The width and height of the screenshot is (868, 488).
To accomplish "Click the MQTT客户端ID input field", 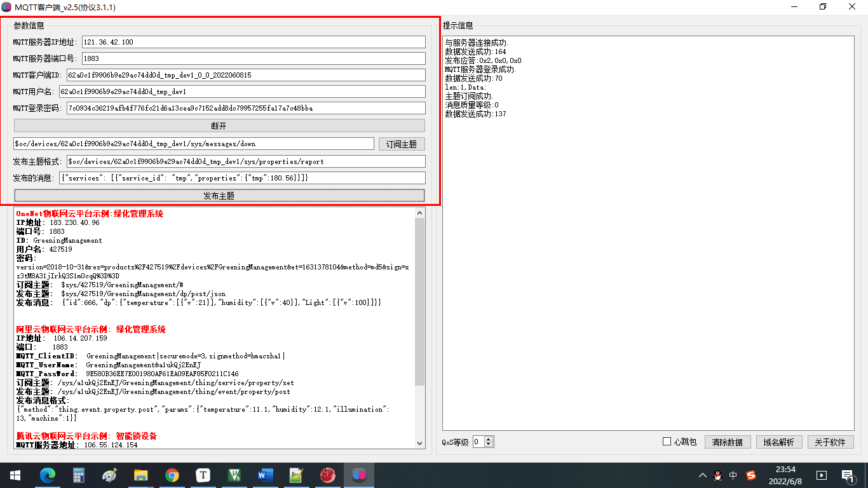I will (246, 75).
